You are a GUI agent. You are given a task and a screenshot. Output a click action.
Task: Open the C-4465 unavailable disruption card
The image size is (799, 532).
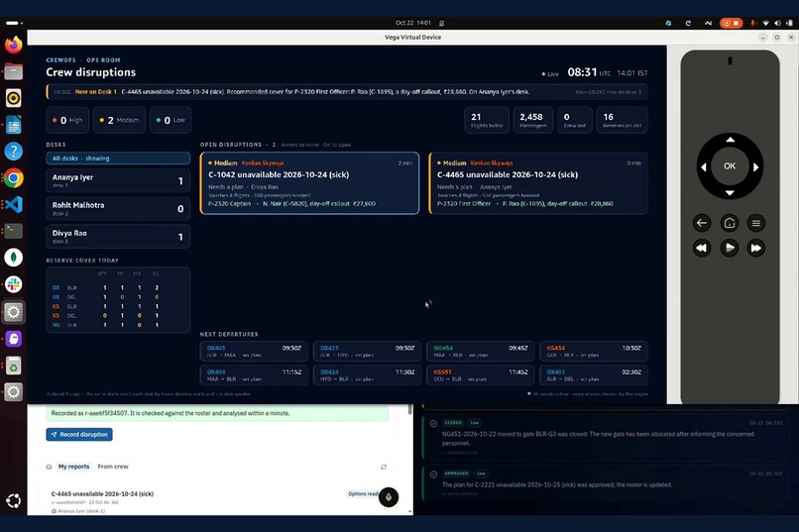pyautogui.click(x=538, y=183)
